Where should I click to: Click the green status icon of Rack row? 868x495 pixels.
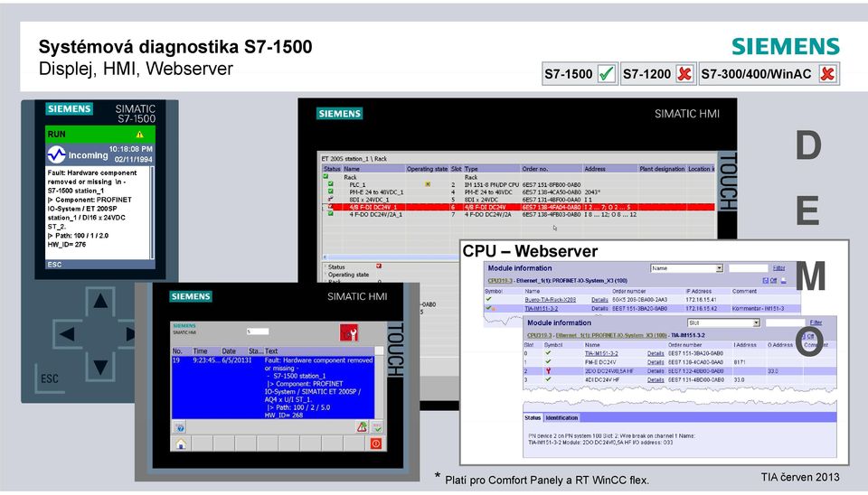point(326,177)
